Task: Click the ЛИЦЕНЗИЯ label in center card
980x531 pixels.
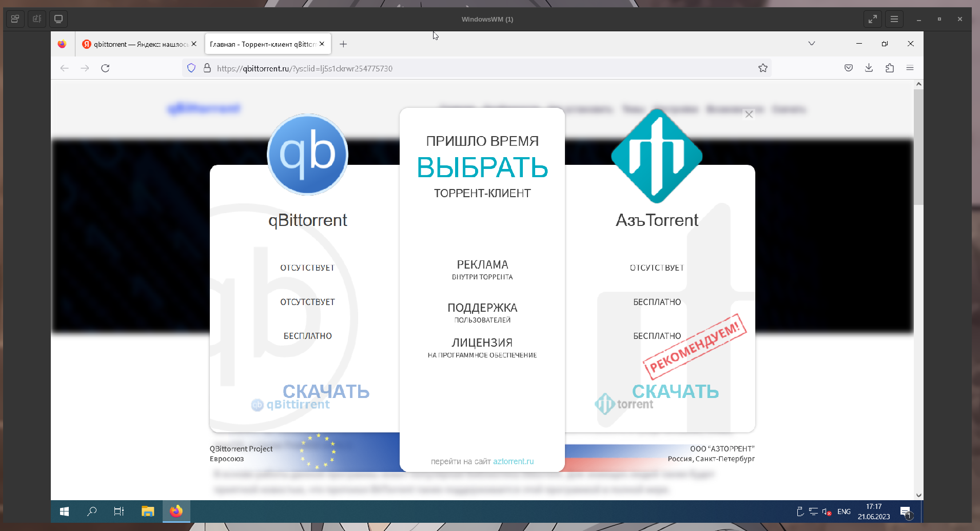Action: (x=482, y=343)
